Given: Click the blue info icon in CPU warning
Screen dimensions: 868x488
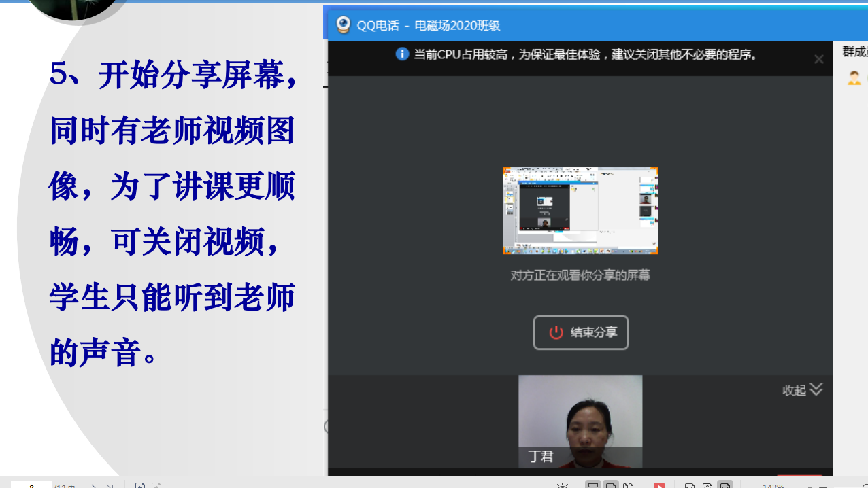Looking at the screenshot, I should [402, 54].
